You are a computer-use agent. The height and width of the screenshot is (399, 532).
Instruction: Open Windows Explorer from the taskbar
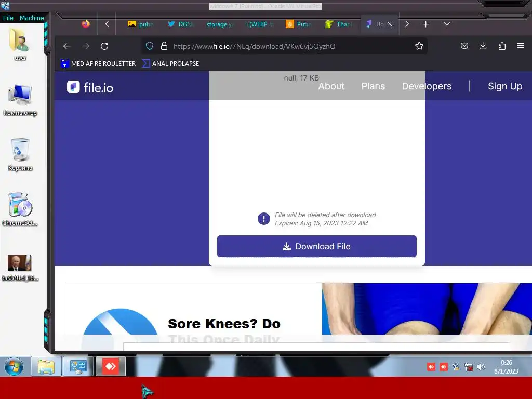tap(46, 366)
